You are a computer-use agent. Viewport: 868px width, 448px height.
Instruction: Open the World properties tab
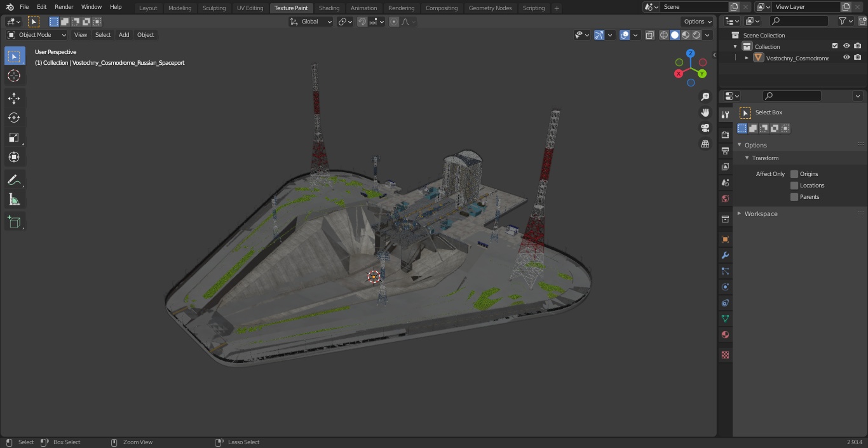[x=725, y=198]
